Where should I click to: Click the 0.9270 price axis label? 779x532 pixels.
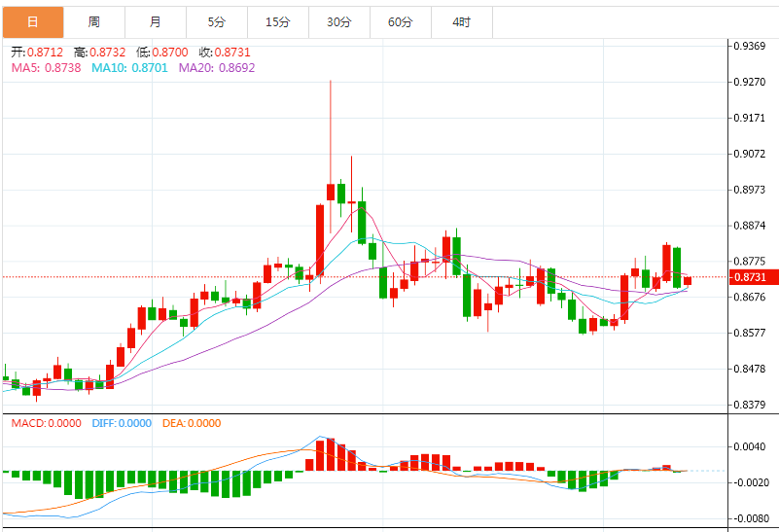750,82
